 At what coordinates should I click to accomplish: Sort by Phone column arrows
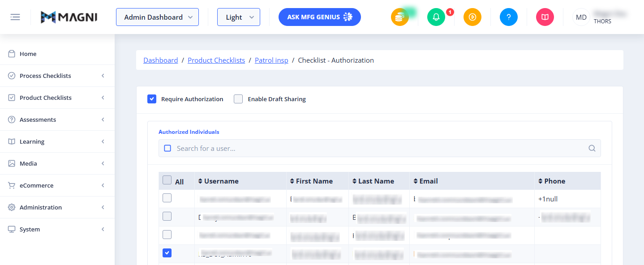pos(541,181)
